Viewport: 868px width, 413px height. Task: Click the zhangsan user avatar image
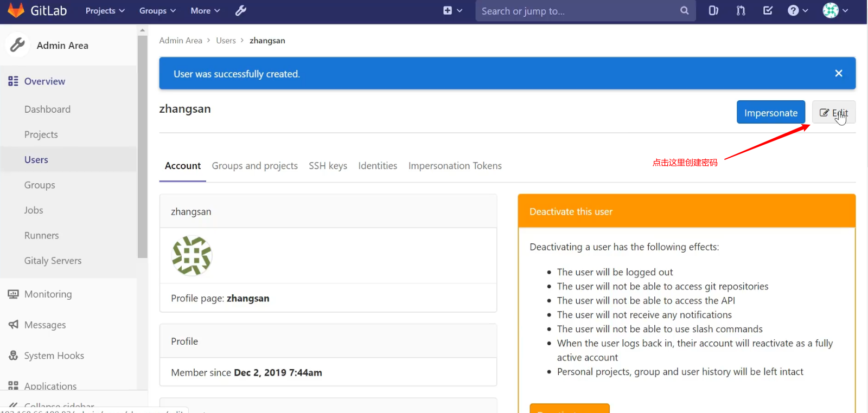192,256
